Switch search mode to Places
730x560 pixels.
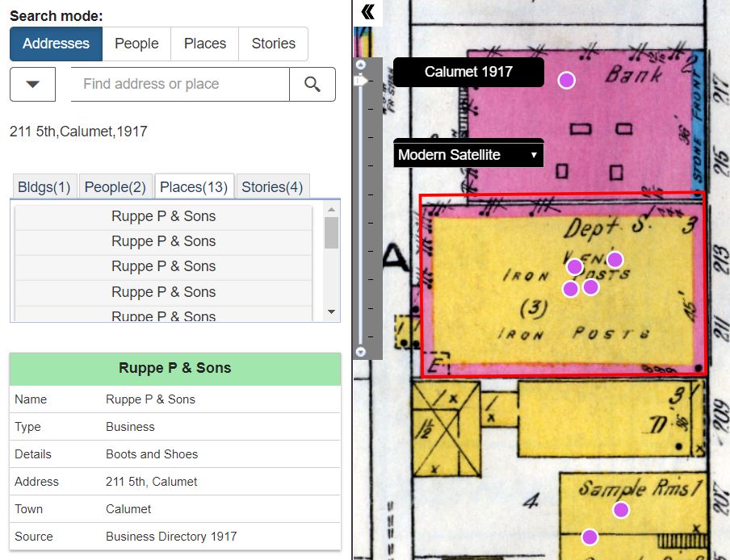point(205,44)
